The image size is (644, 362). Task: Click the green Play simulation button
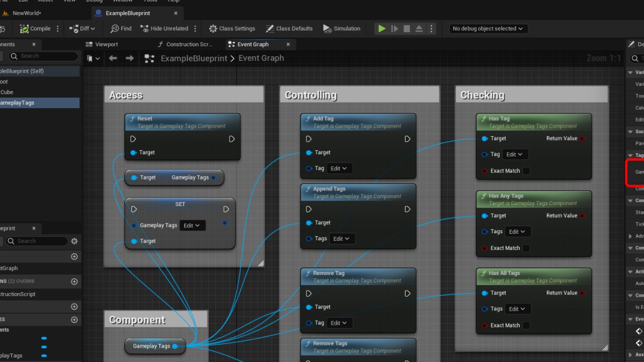click(x=382, y=29)
